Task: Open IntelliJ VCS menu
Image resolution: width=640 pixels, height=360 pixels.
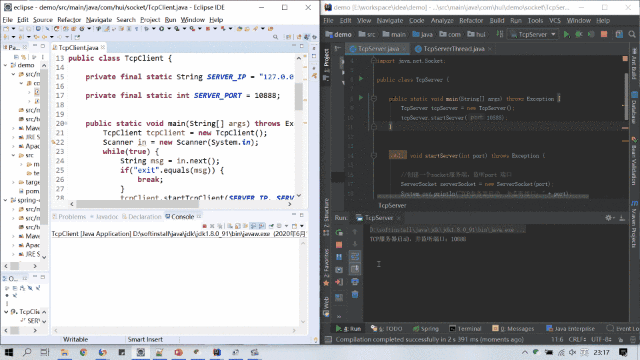Action: click(555, 20)
